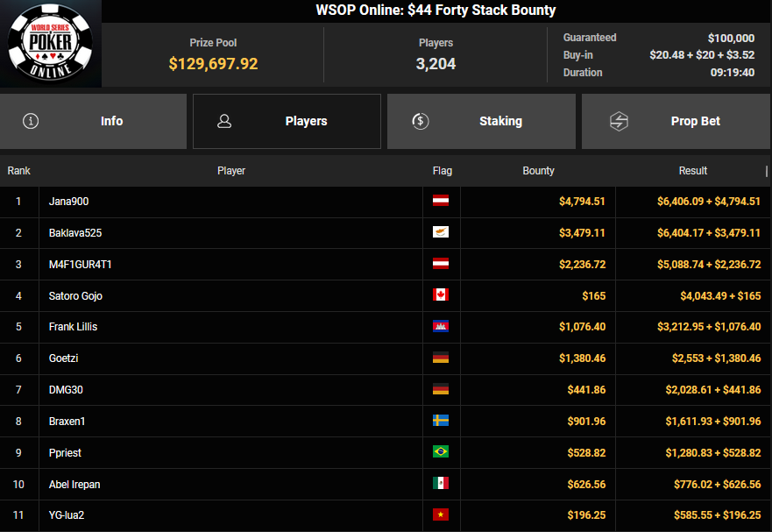
Task: Click the Mexican flag beside Abel Irepan
Action: 441,484
